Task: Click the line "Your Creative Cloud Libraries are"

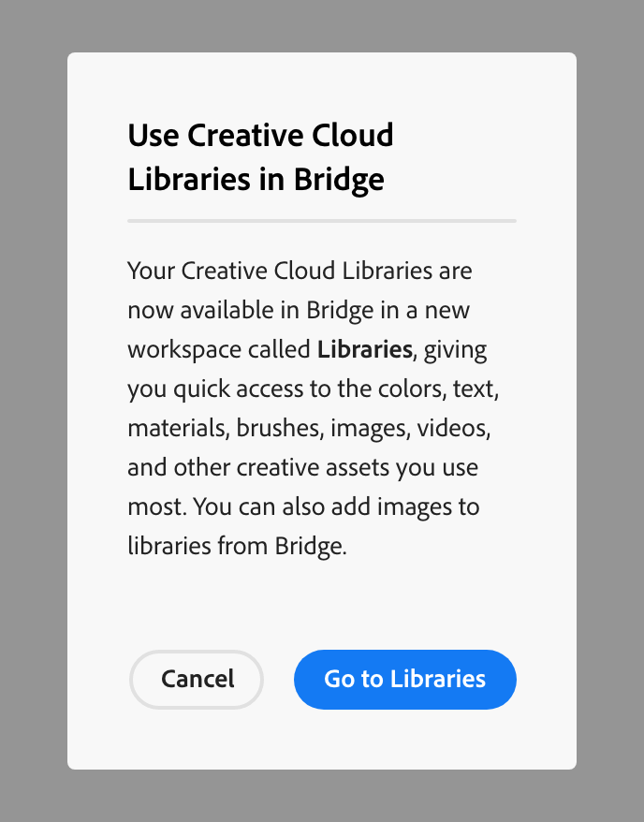Action: pyautogui.click(x=300, y=272)
